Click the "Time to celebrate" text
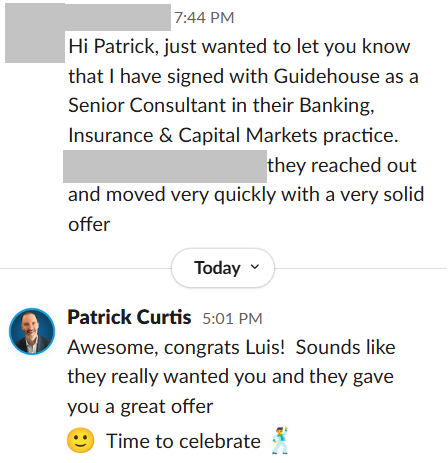 pyautogui.click(x=183, y=441)
